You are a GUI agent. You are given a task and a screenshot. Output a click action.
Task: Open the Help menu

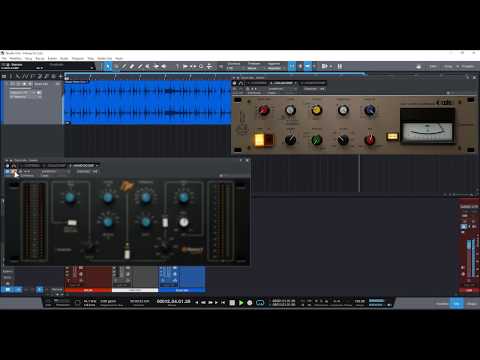tap(119, 58)
